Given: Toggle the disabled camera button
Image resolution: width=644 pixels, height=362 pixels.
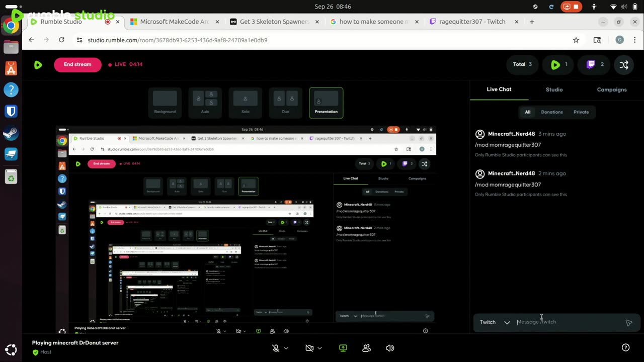Looking at the screenshot, I should click(x=309, y=348).
